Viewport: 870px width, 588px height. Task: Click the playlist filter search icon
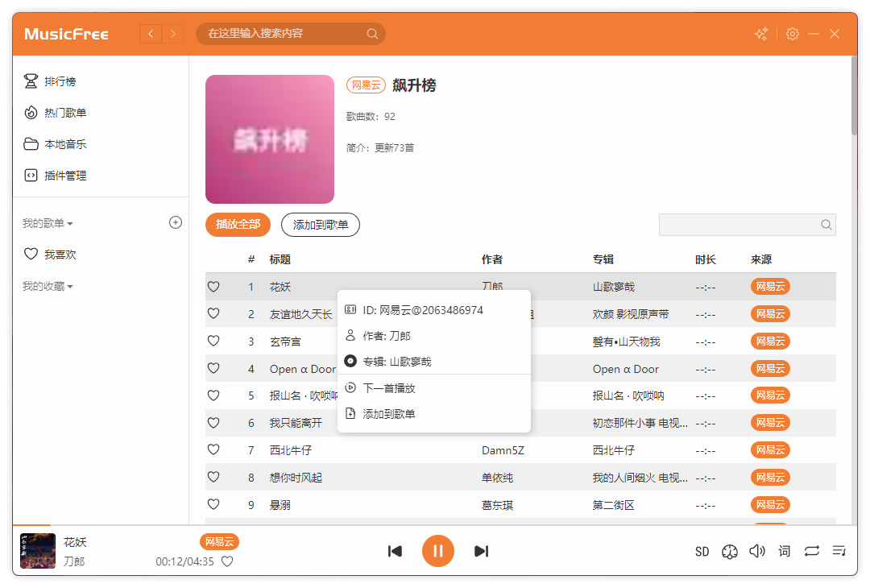pos(826,225)
